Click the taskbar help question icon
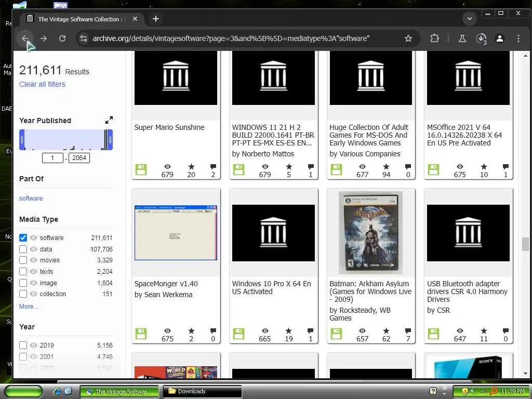Image resolution: width=532 pixels, height=399 pixels. [x=433, y=391]
